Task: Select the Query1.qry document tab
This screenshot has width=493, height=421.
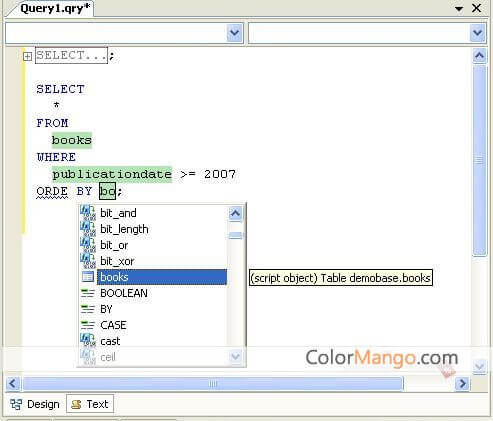Action: tap(55, 8)
